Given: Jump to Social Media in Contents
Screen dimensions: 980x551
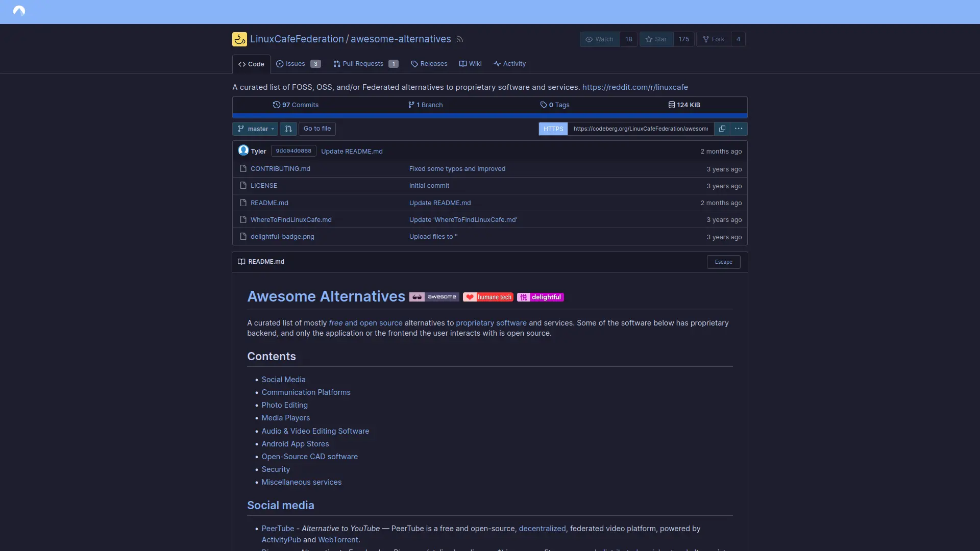Looking at the screenshot, I should click(x=283, y=380).
